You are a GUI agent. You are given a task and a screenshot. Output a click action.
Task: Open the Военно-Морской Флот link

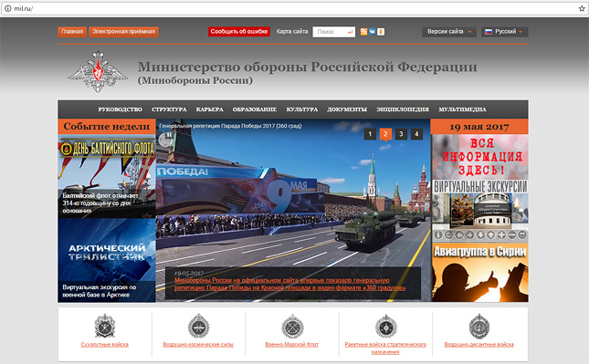point(292,345)
